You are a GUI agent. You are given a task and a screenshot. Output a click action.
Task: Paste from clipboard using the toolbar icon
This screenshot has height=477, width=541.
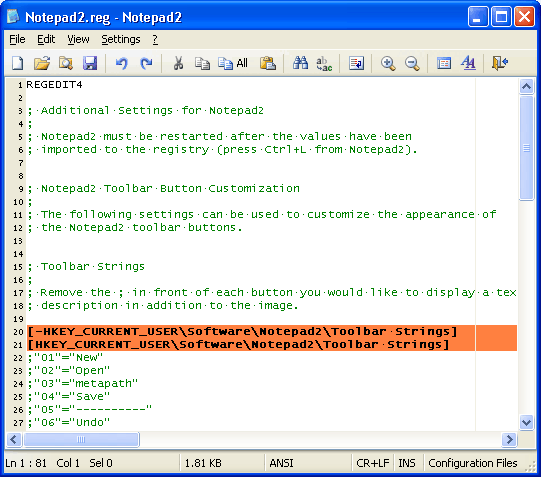268,63
